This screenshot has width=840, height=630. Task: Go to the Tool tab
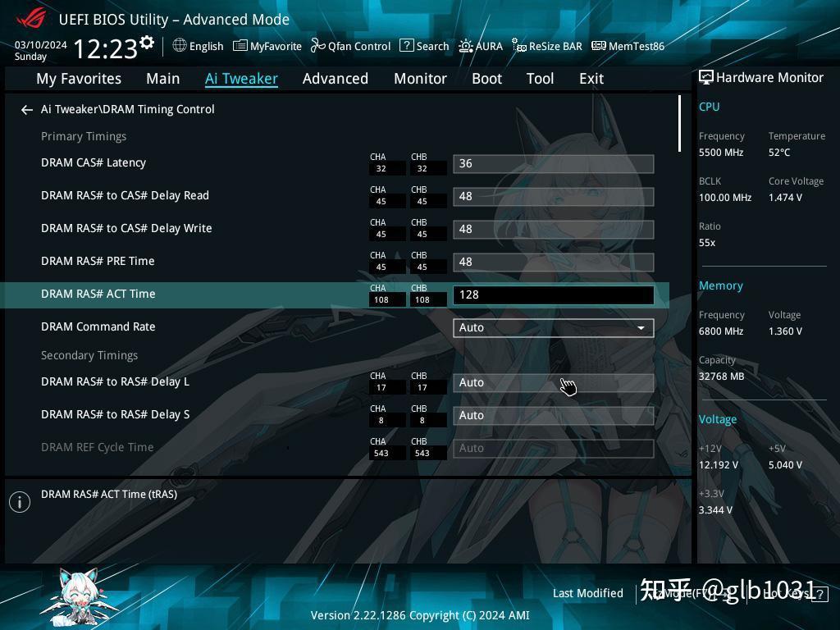pyautogui.click(x=540, y=79)
